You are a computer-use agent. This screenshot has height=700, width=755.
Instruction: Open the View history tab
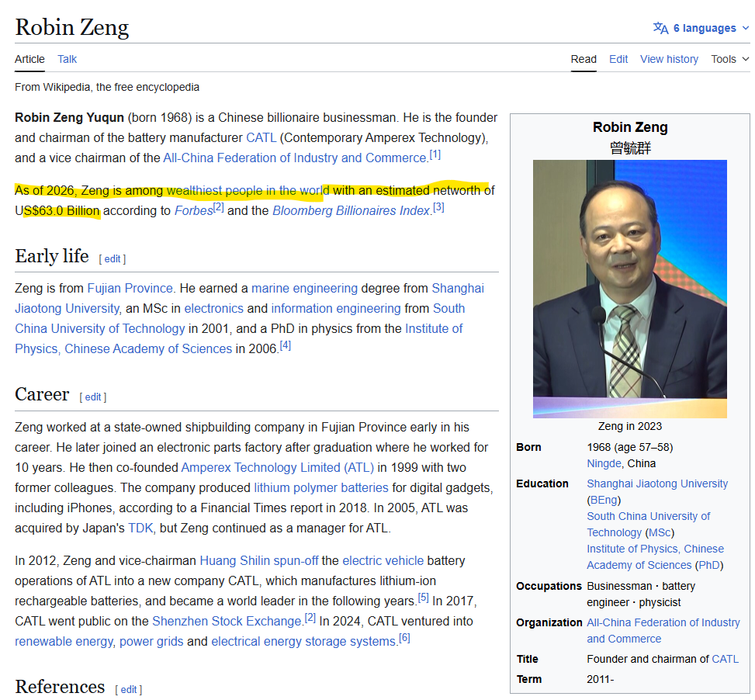[669, 59]
